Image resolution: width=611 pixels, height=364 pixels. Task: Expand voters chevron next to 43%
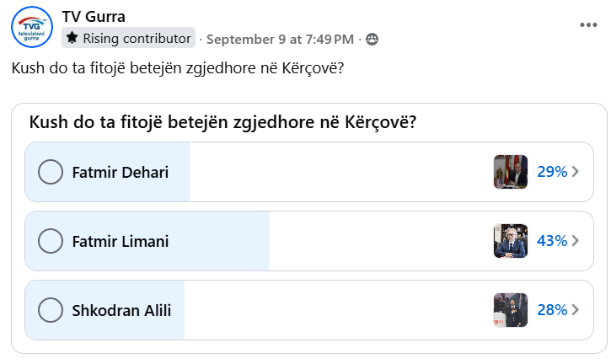pos(576,241)
